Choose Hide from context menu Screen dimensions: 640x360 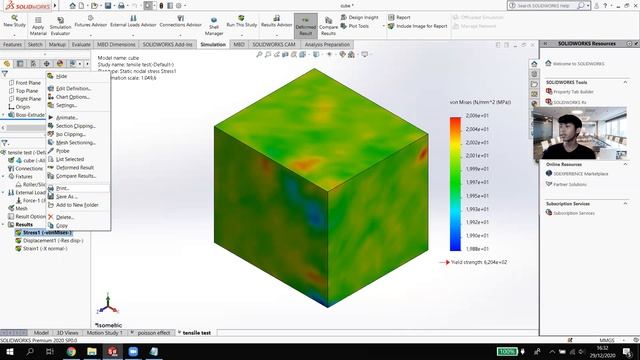click(x=61, y=76)
